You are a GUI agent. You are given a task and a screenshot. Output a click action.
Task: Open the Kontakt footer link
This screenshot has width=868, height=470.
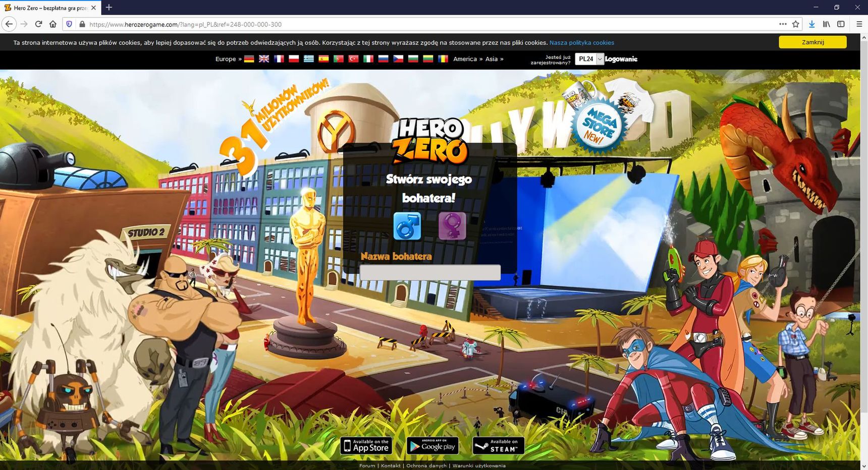(x=391, y=465)
